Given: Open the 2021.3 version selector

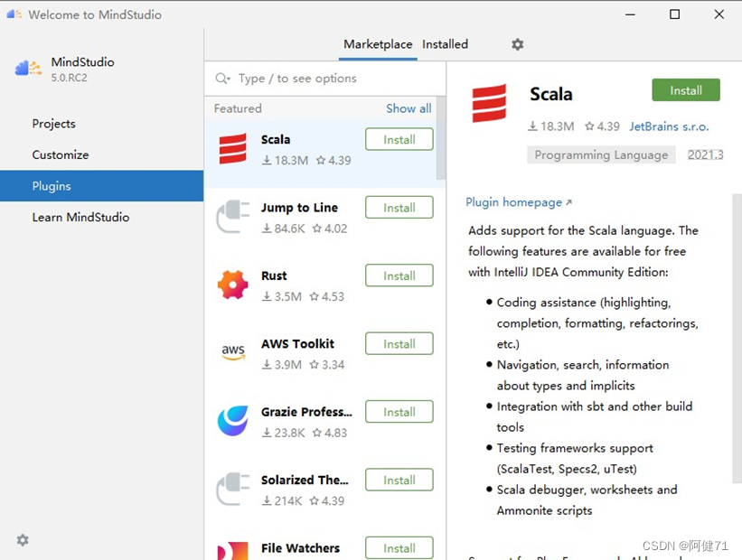Looking at the screenshot, I should (x=704, y=154).
